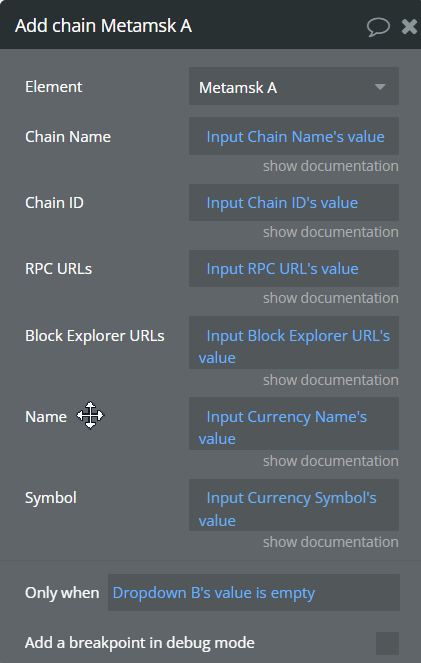Edit the Only when condition expression
Image resolution: width=421 pixels, height=663 pixels.
click(254, 592)
